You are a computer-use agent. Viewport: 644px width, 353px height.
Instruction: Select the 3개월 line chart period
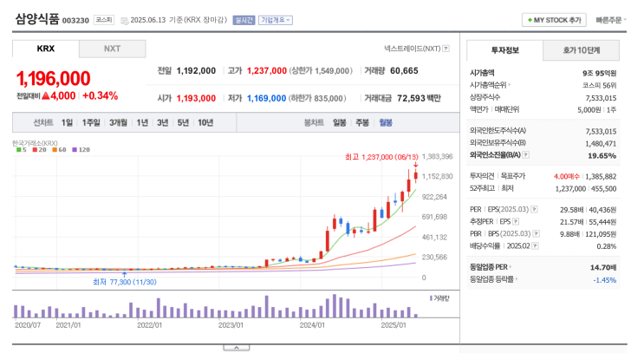(x=118, y=122)
